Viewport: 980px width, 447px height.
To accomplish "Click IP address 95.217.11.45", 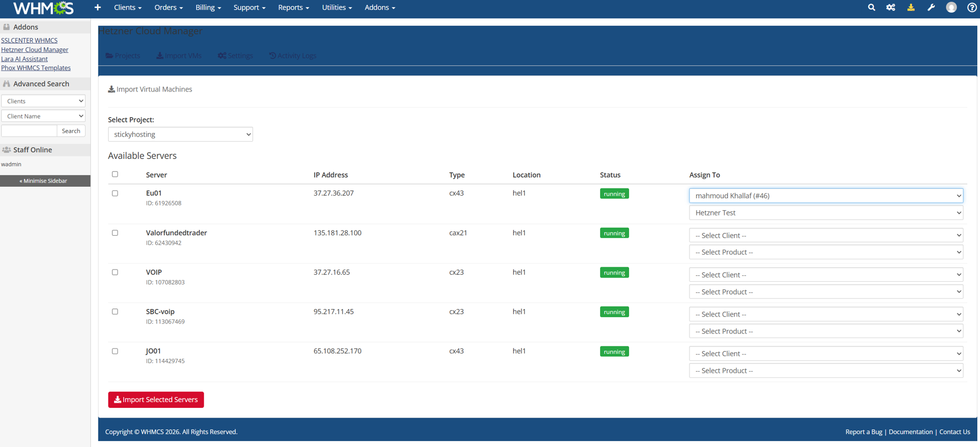I will click(334, 312).
